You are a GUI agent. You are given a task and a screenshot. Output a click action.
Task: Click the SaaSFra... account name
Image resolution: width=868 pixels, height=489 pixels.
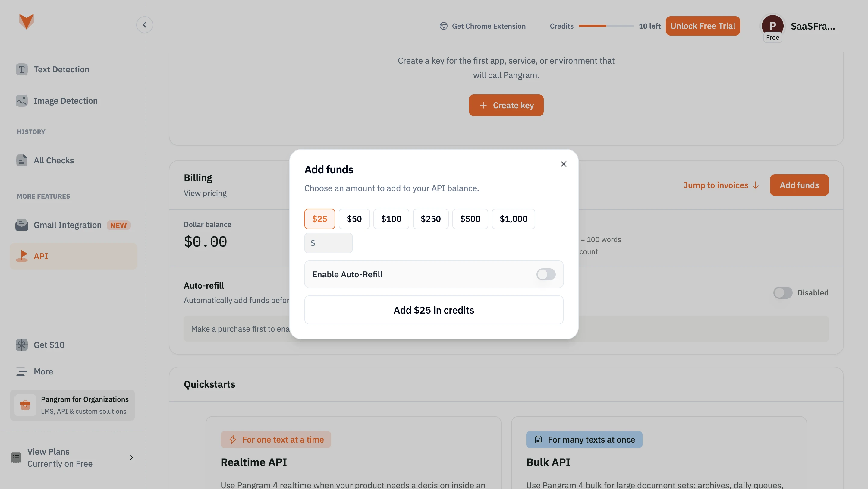pos(813,26)
